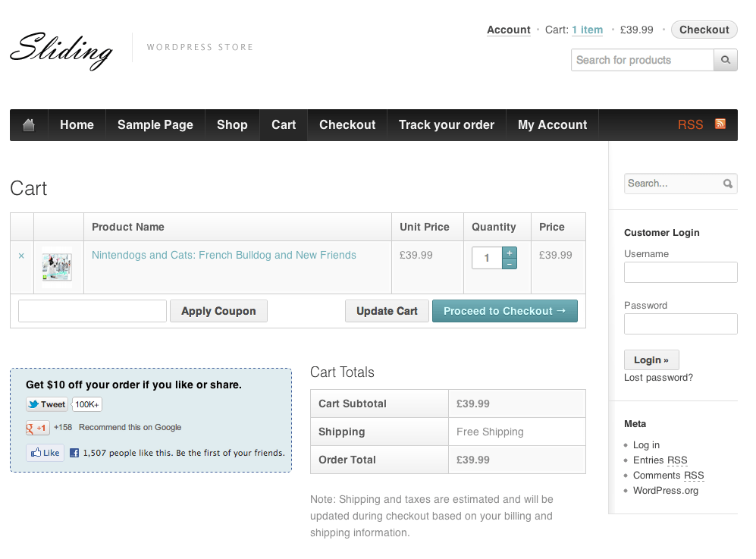The width and height of the screenshot is (756, 559).
Task: Open the WordPress.org link
Action: point(665,491)
